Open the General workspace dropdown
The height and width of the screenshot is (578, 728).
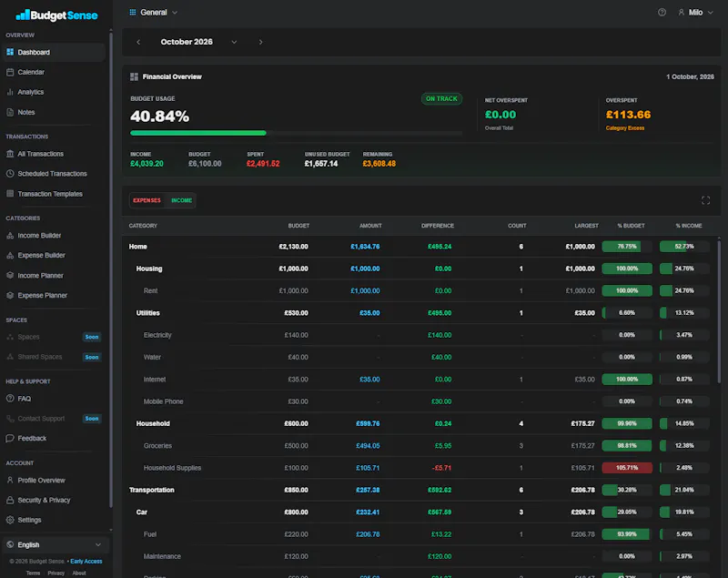point(154,13)
